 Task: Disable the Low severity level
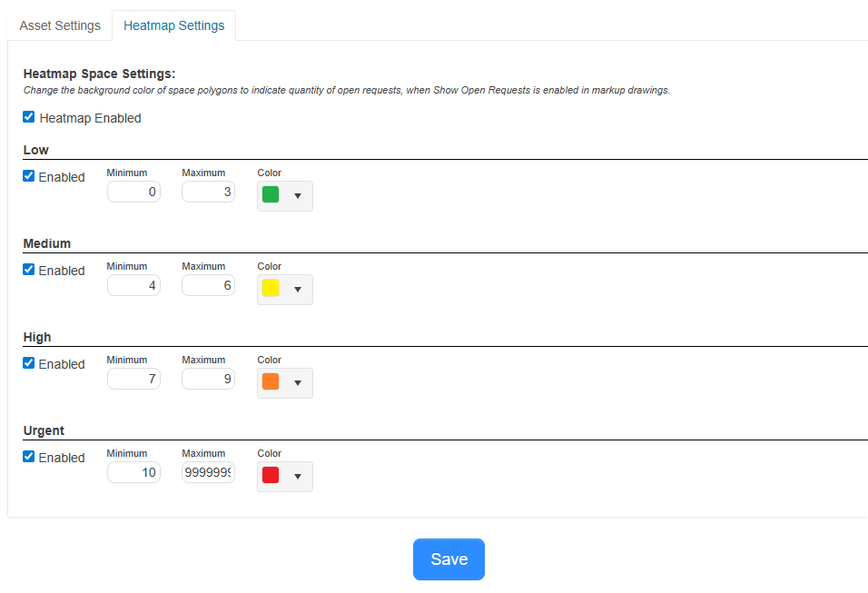(x=28, y=175)
